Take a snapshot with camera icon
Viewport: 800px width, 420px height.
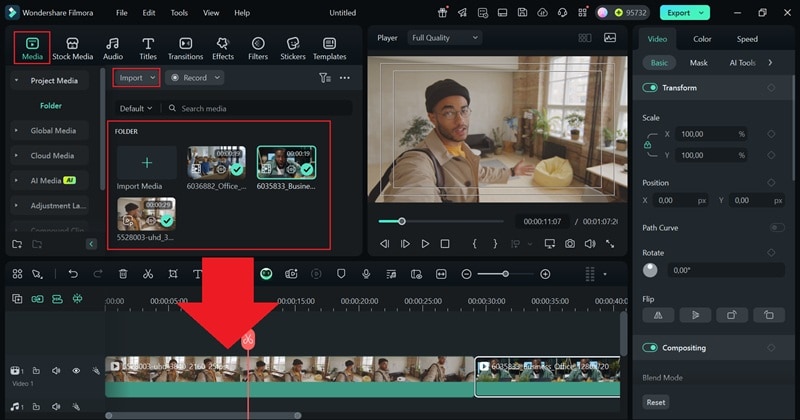tap(570, 244)
